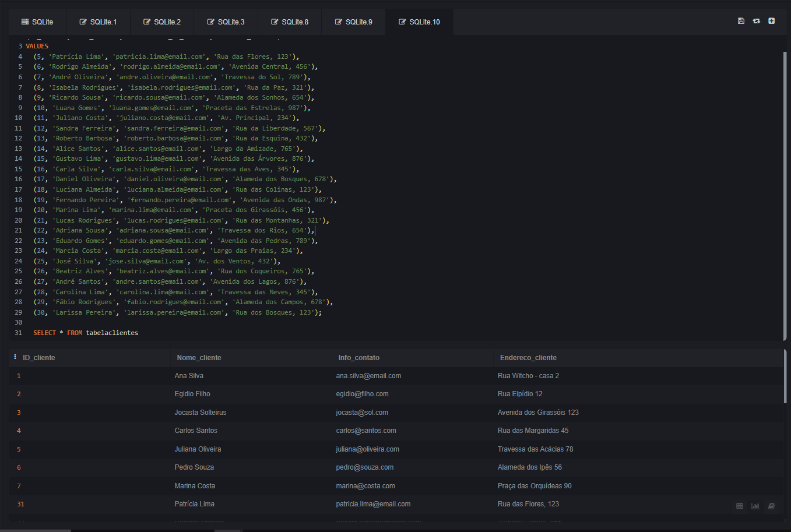Viewport: 791px width, 532px height.
Task: Click ID cell with value 31
Action: click(20, 504)
